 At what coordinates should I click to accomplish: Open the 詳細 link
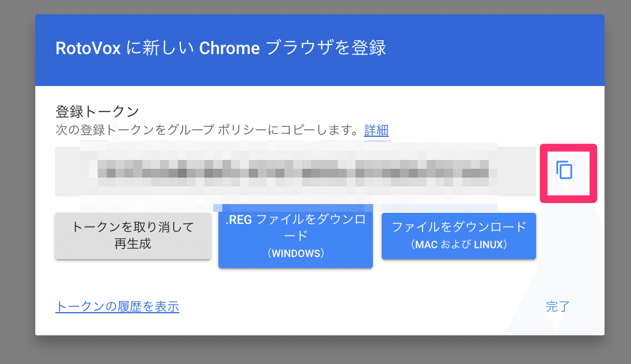point(376,131)
